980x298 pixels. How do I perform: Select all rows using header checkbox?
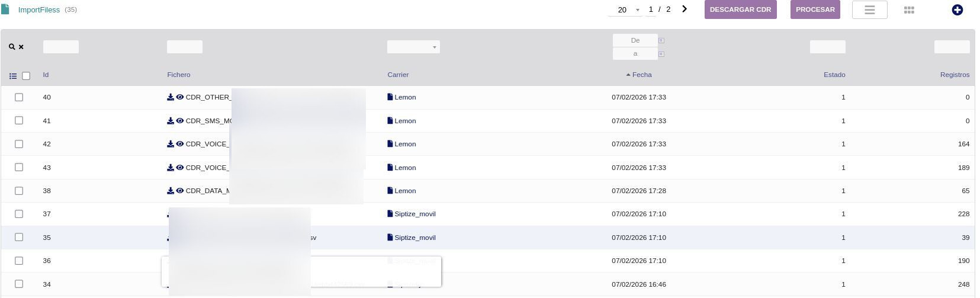pyautogui.click(x=26, y=76)
